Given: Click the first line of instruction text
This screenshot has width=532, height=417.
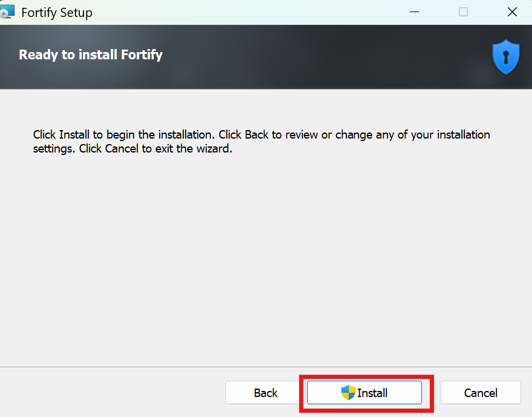Looking at the screenshot, I should coord(261,134).
